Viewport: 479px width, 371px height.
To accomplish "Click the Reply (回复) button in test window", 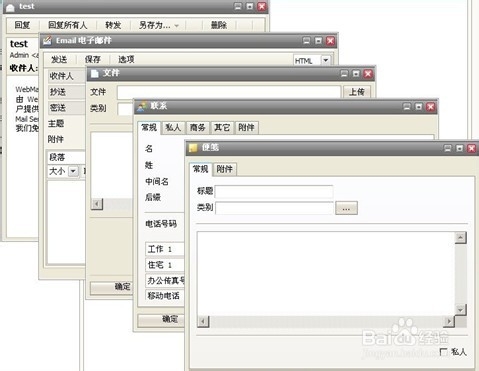I will pyautogui.click(x=22, y=25).
